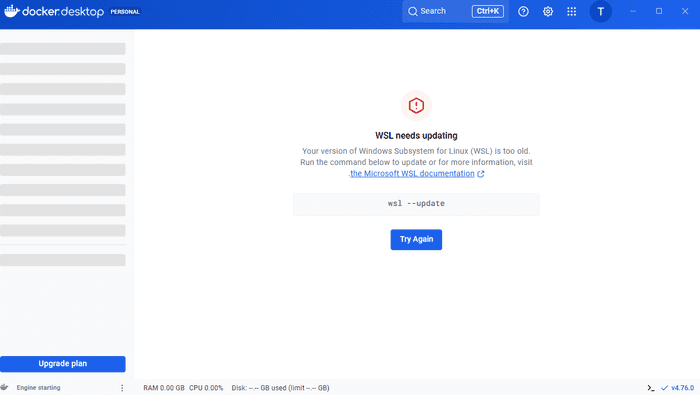The image size is (700, 395).
Task: Click the Disk usage indicator
Action: (x=280, y=388)
